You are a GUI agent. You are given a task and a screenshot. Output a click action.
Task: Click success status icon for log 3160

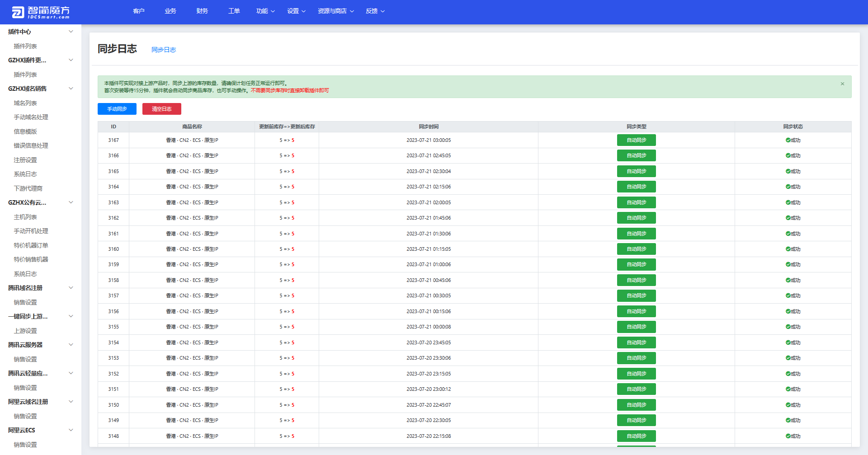click(x=788, y=249)
